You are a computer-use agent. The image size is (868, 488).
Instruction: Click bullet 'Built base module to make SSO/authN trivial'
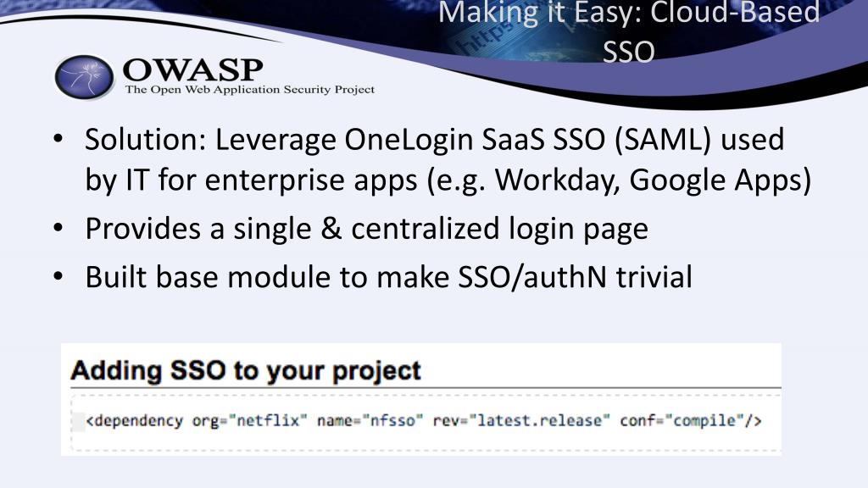(388, 277)
